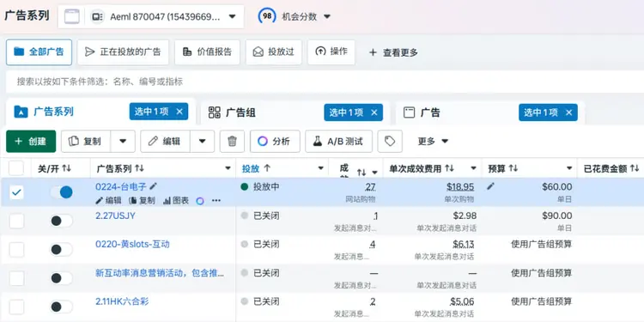Click the 复制 toolbar button
The height and width of the screenshot is (322, 644).
[86, 142]
